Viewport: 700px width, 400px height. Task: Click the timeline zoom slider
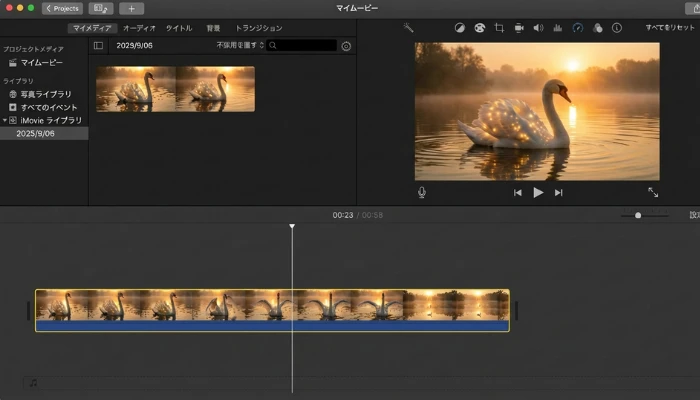point(638,215)
